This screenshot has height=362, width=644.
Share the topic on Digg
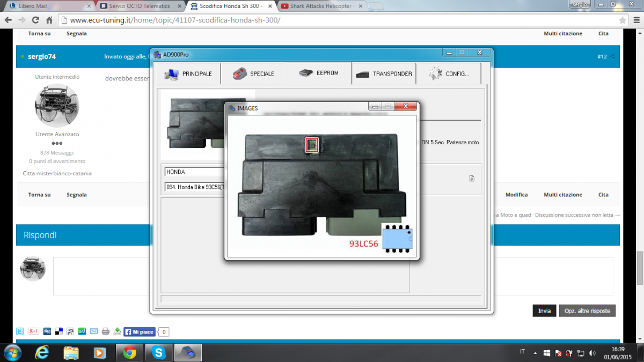47,331
